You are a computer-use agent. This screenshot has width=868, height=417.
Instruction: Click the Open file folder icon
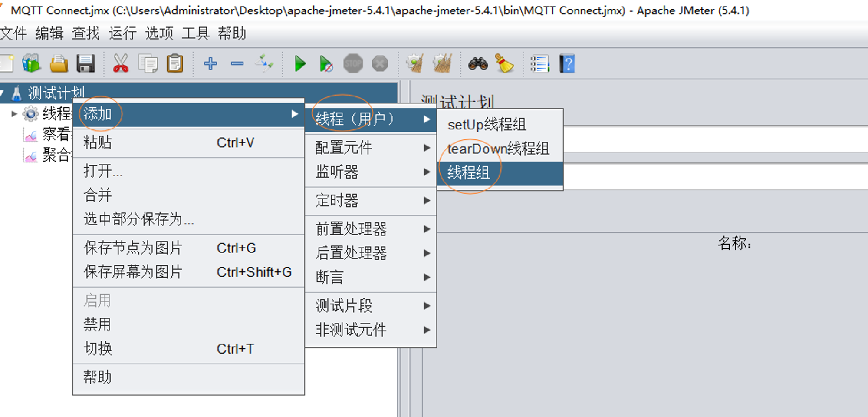pyautogui.click(x=59, y=64)
